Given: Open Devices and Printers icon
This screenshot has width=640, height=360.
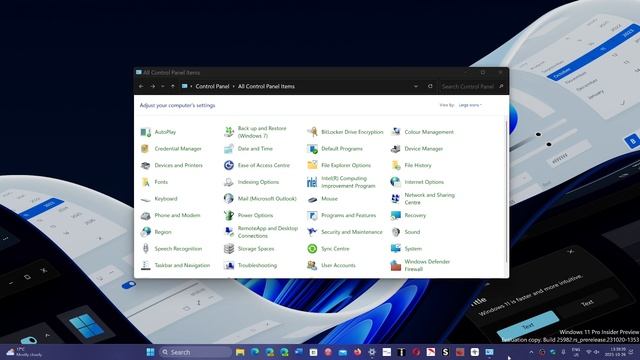Looking at the screenshot, I should click(146, 165).
